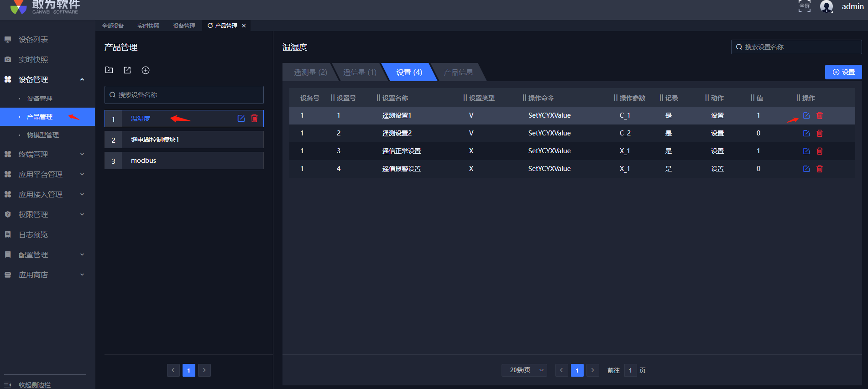The image size is (868, 389).
Task: Click the add product plus icon
Action: (146, 70)
